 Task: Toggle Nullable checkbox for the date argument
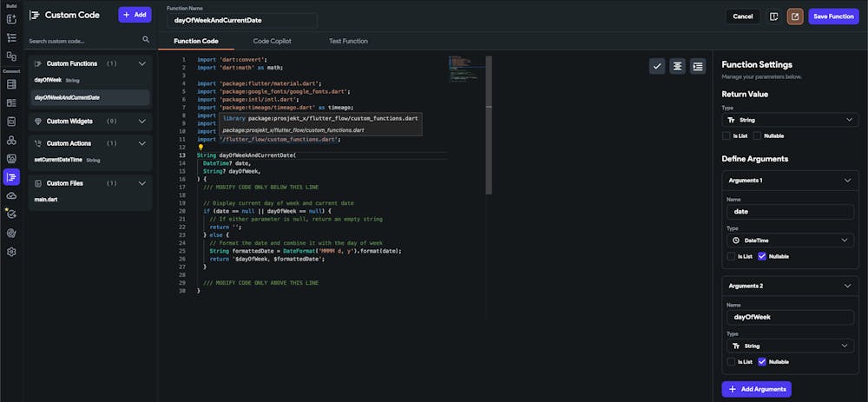click(762, 256)
